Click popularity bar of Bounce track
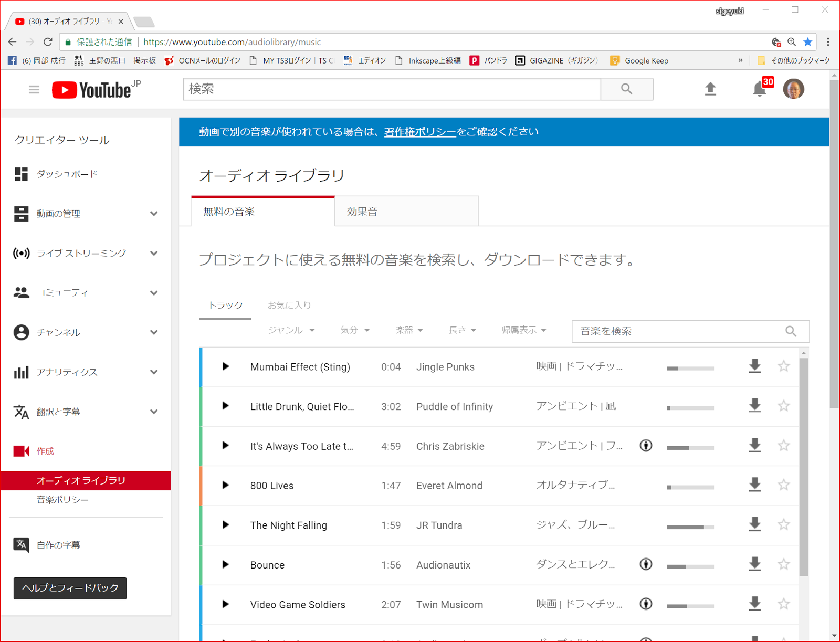 tap(690, 566)
